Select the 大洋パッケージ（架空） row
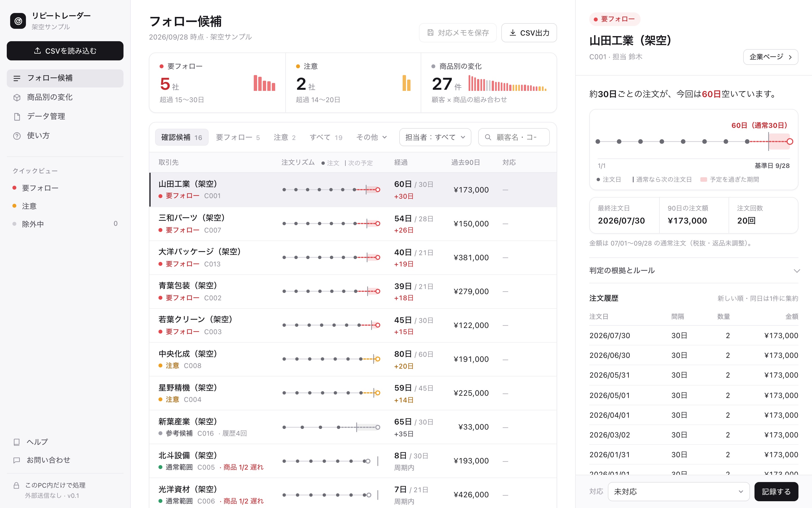The image size is (812, 508). (353, 258)
